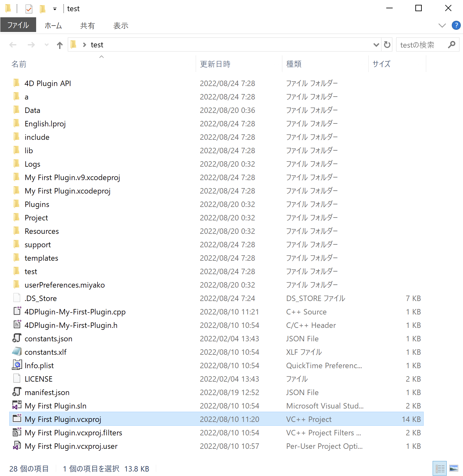Click inside the testの検索 search field
Viewport: 463px width, 476px height.
(419, 44)
